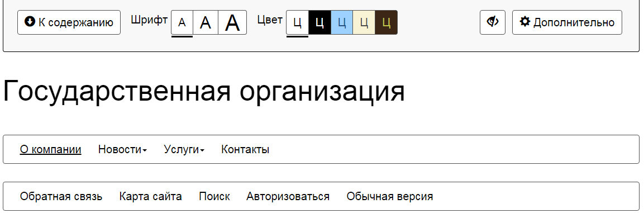The image size is (644, 213).
Task: Go to 'Контакты' page
Action: click(245, 149)
